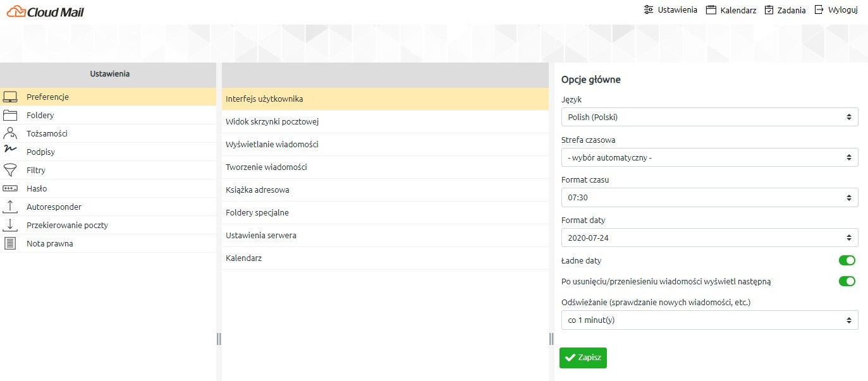Open Kalendarz from the top menu
This screenshot has height=381, width=868.
731,9
